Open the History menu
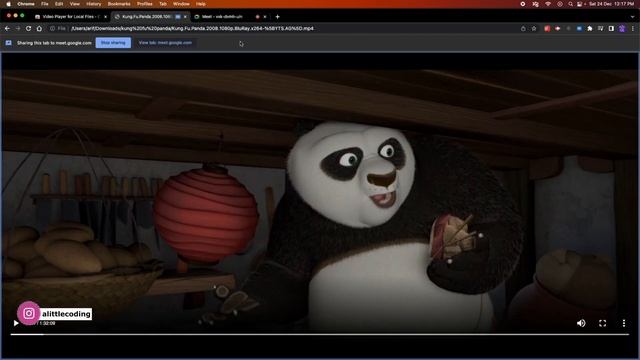This screenshot has width=640, height=360. coord(93,4)
